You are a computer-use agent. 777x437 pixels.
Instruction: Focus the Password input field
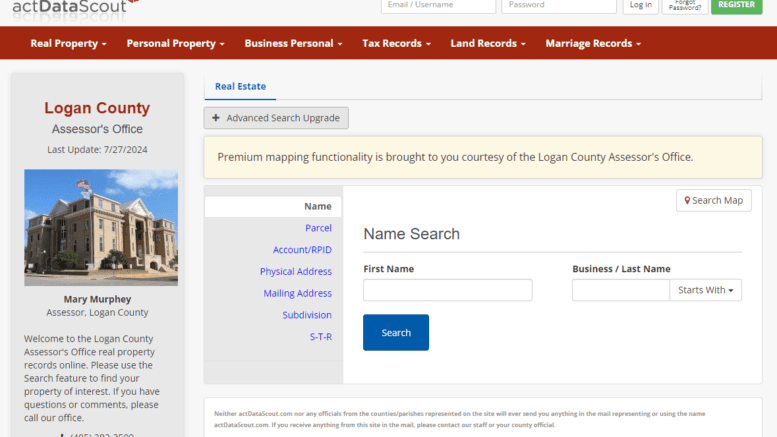559,5
